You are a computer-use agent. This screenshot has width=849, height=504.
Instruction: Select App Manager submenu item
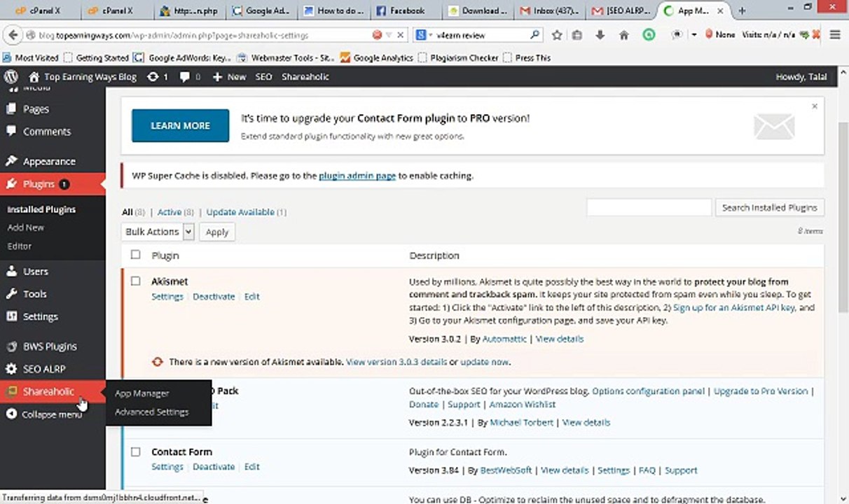point(142,393)
